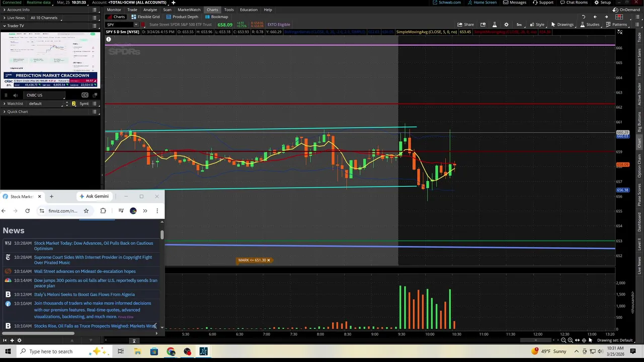
Task: Click the chart grid layout icon
Action: tap(619, 17)
